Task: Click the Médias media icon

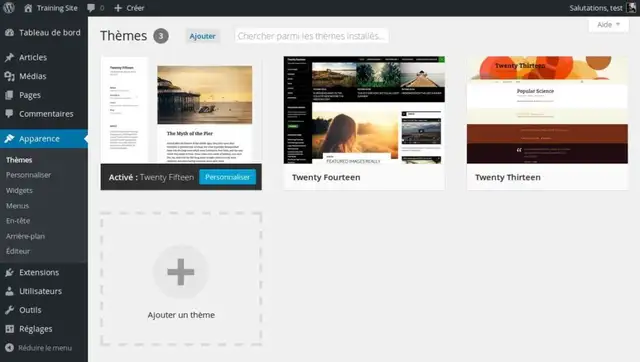Action: 9,76
